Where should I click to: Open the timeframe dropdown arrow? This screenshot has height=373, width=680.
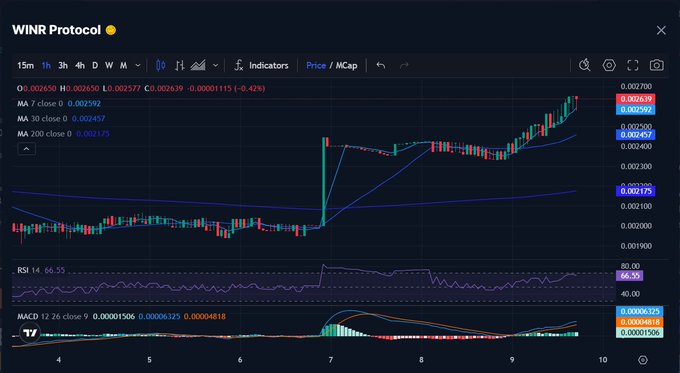tap(138, 65)
